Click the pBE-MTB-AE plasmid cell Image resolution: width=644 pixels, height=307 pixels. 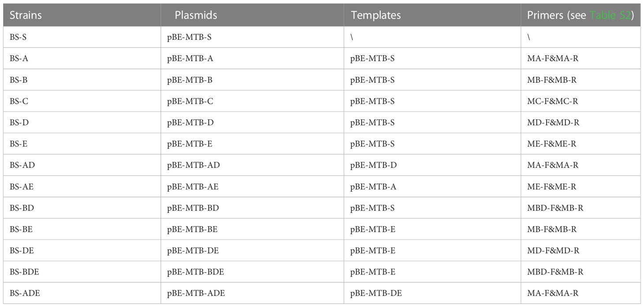[252, 186]
